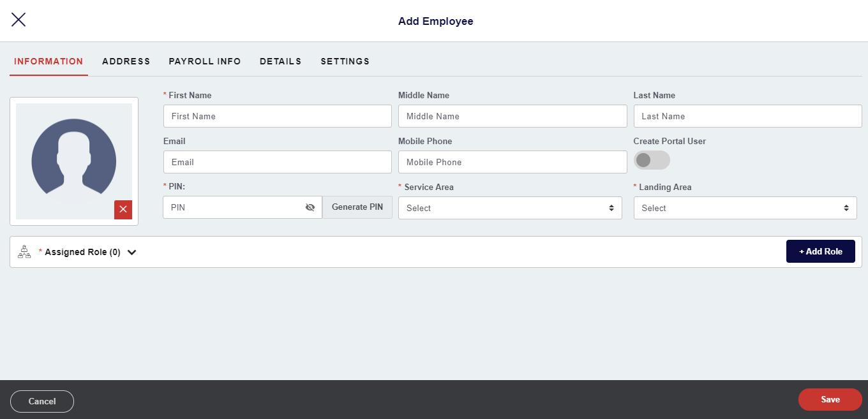
Task: Open the Landing Area dropdown
Action: [x=745, y=208]
